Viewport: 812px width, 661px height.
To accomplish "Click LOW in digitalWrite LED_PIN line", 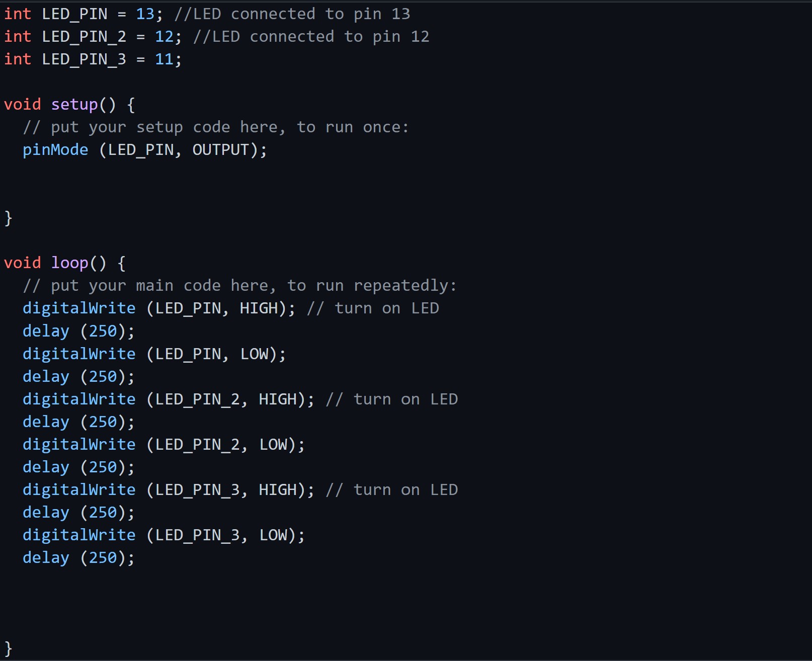I will pyautogui.click(x=255, y=354).
